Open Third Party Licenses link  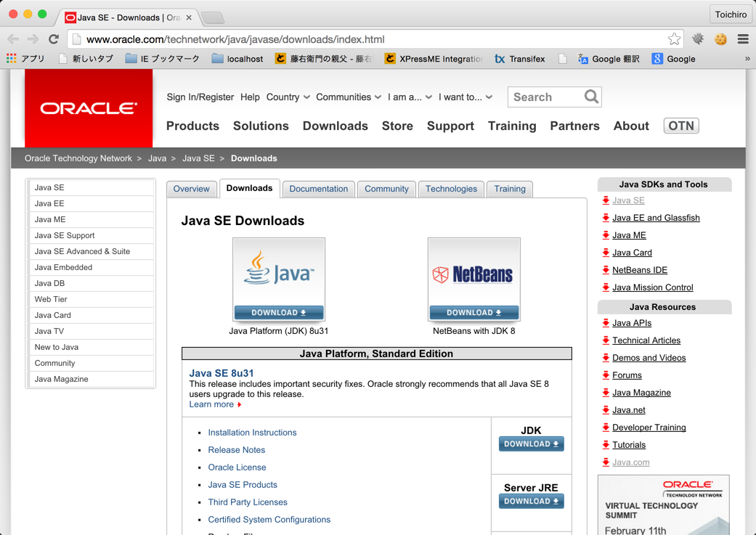(x=248, y=502)
